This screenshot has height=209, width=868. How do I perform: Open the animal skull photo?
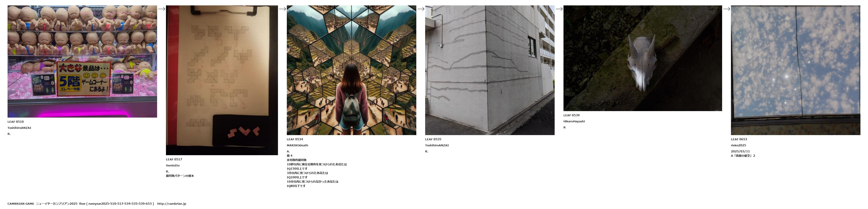pos(642,58)
